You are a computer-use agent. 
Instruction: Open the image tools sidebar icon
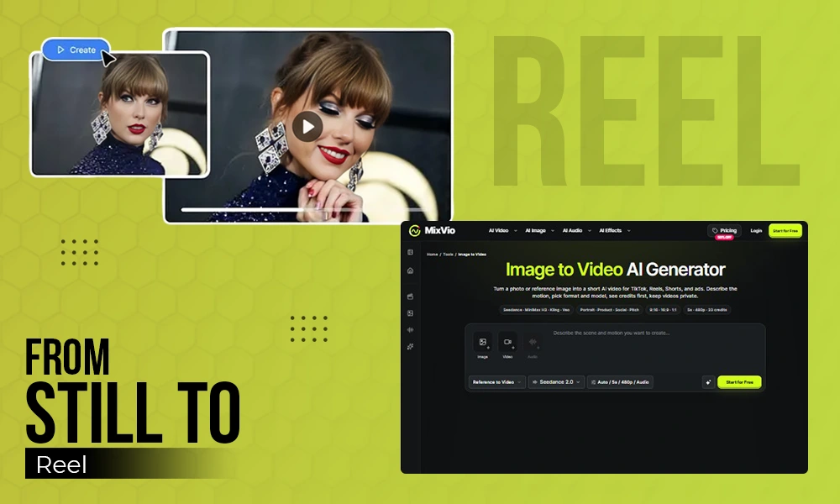click(x=411, y=313)
